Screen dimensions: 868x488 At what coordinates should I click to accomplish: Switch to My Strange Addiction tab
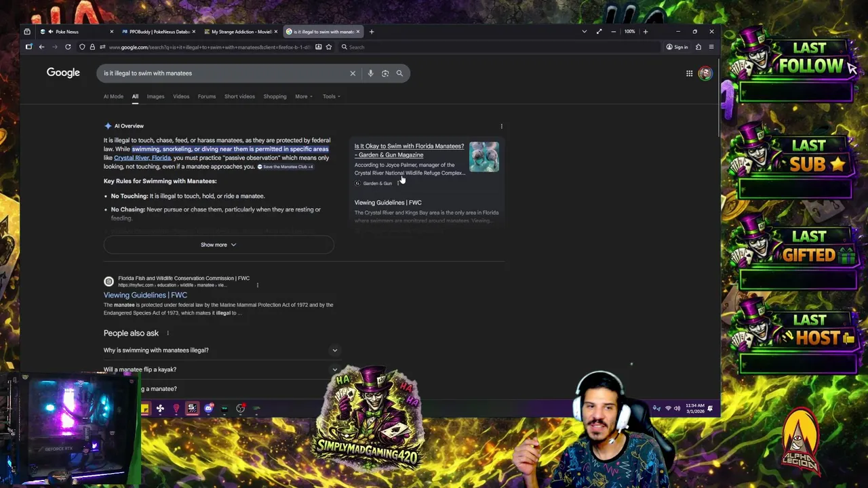tap(239, 31)
